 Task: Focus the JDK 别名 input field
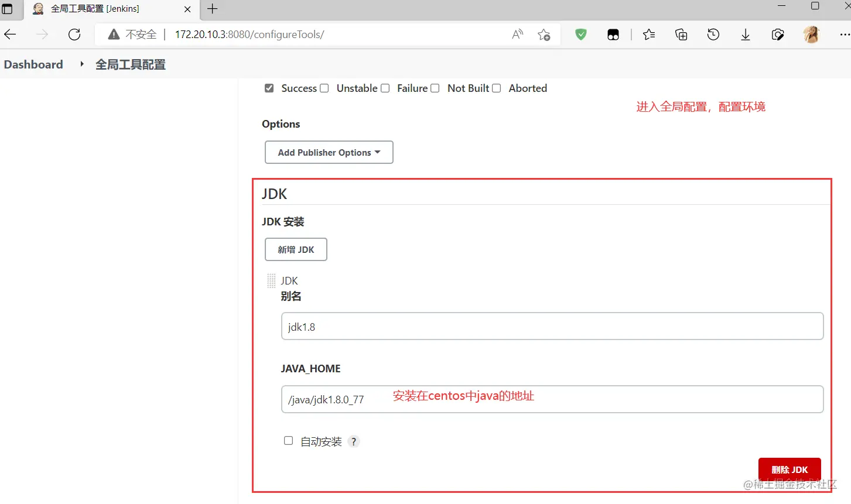pyautogui.click(x=552, y=326)
